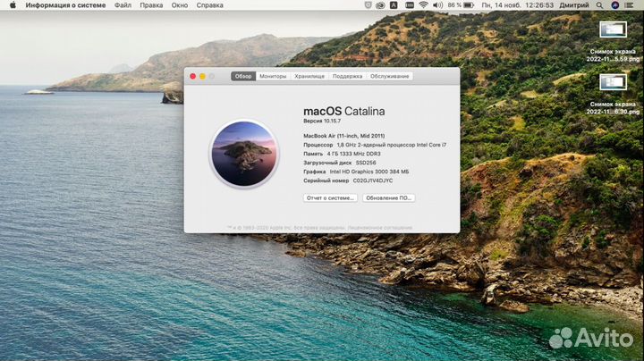This screenshot has height=361, width=644.
Task: Click the macOS Catalina title text
Action: click(x=344, y=111)
